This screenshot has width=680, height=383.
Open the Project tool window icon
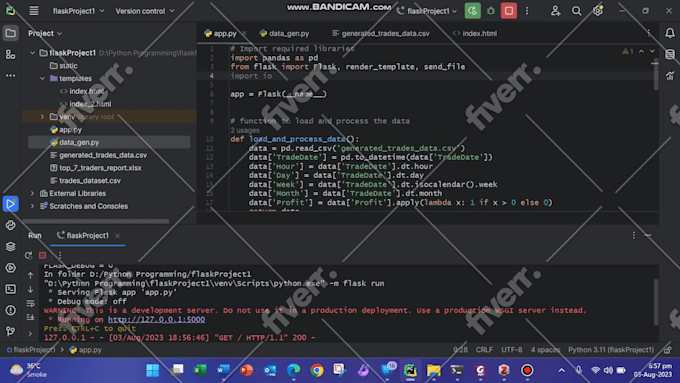pos(11,33)
